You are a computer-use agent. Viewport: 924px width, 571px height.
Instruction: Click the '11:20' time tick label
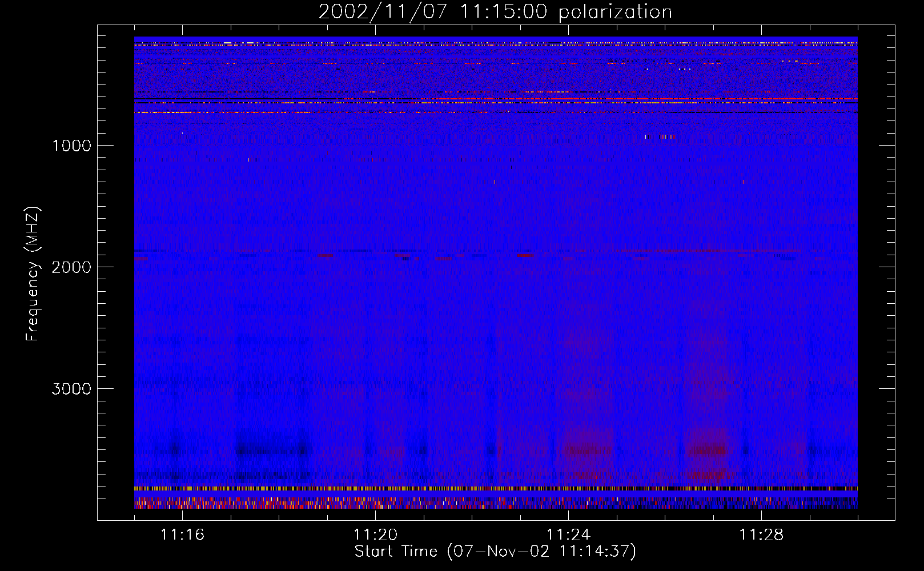pos(375,535)
